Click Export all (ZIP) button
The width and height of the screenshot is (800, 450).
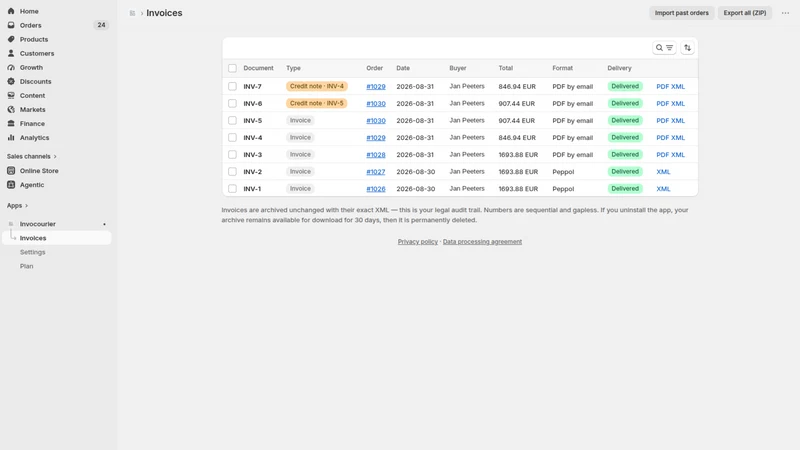pos(745,13)
